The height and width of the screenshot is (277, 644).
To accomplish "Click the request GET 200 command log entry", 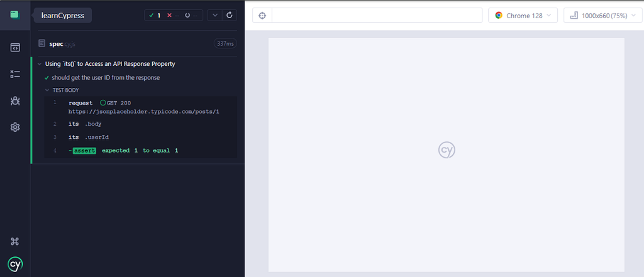I will coord(140,107).
